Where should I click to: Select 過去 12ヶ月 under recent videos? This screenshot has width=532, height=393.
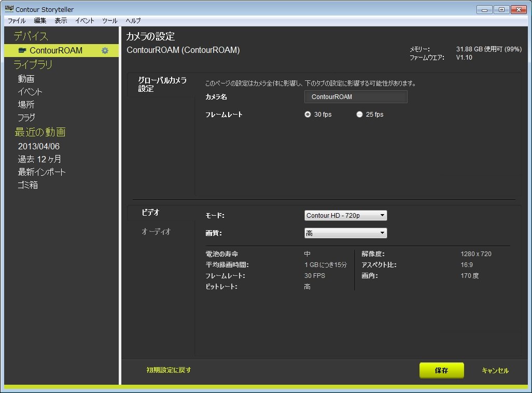pos(39,159)
